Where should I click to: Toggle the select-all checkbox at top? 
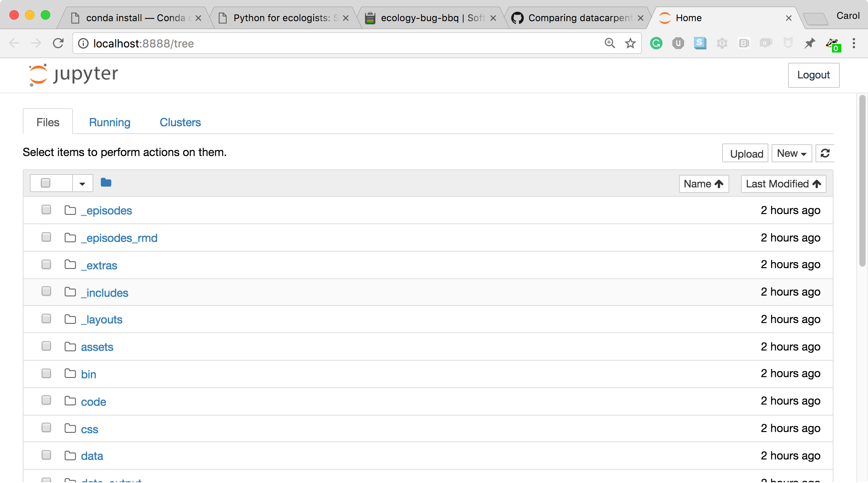pos(46,183)
